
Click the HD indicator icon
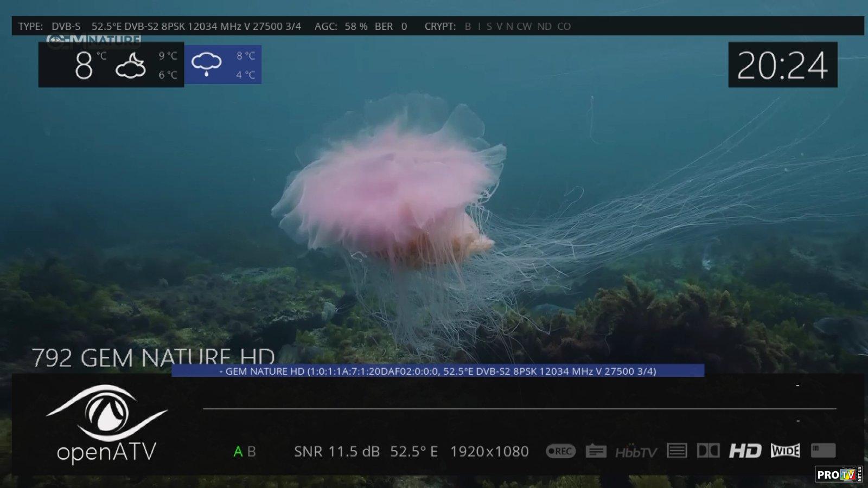click(745, 451)
